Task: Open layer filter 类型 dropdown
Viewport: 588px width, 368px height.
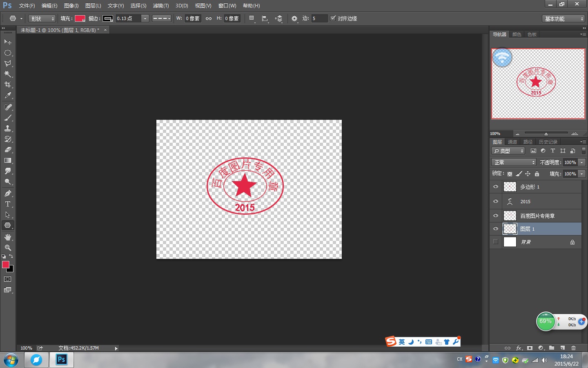Action: pyautogui.click(x=508, y=151)
